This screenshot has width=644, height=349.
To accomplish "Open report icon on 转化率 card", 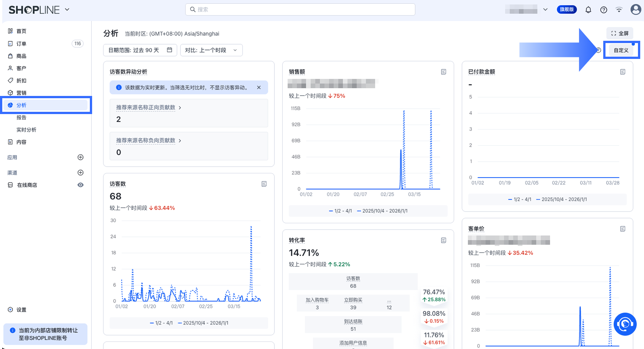I will [444, 240].
